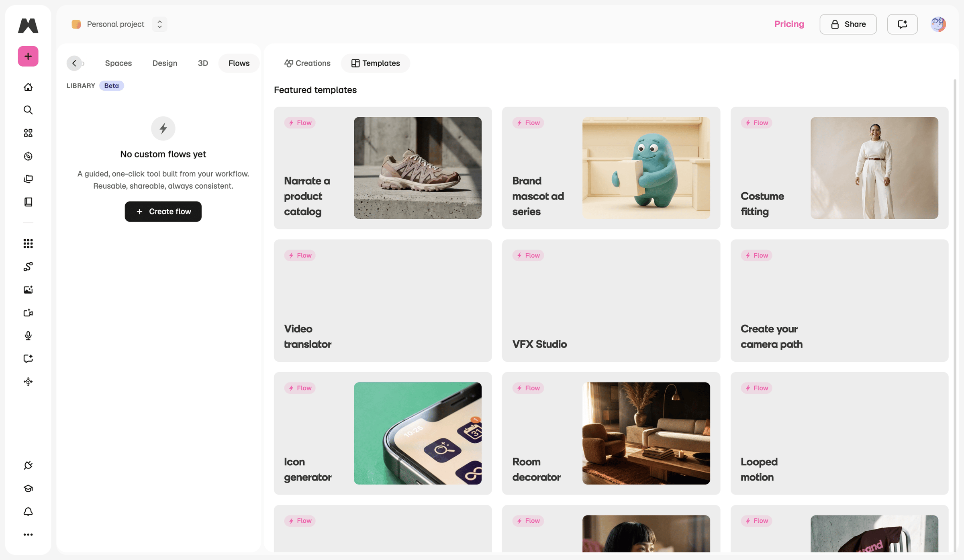964x560 pixels.
Task: Click the vertical scrollbar of templates list
Action: pyautogui.click(x=955, y=315)
